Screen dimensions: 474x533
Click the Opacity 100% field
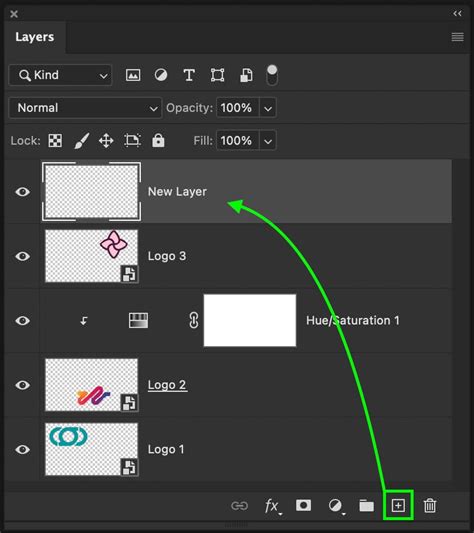[x=238, y=108]
